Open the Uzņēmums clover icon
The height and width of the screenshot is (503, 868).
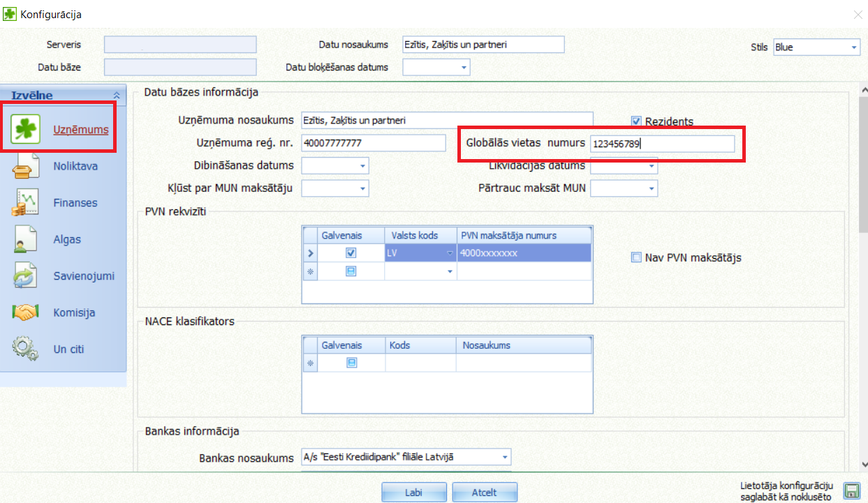(26, 130)
